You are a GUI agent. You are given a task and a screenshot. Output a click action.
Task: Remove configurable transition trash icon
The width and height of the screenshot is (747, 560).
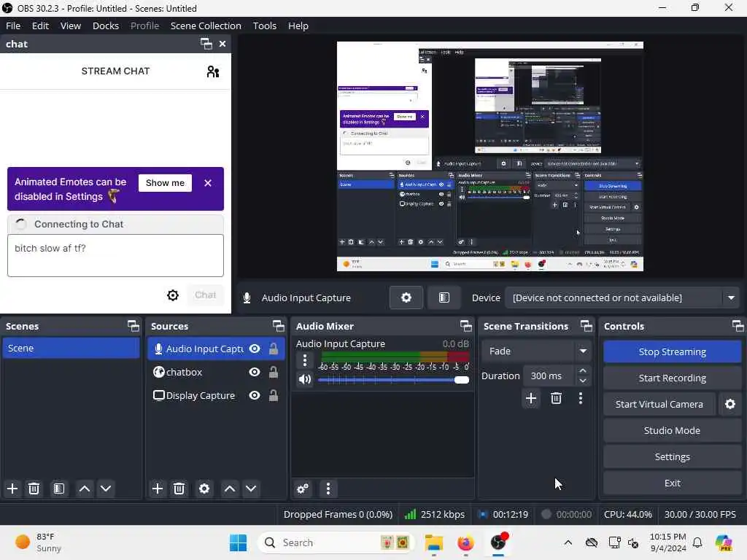tap(556, 398)
